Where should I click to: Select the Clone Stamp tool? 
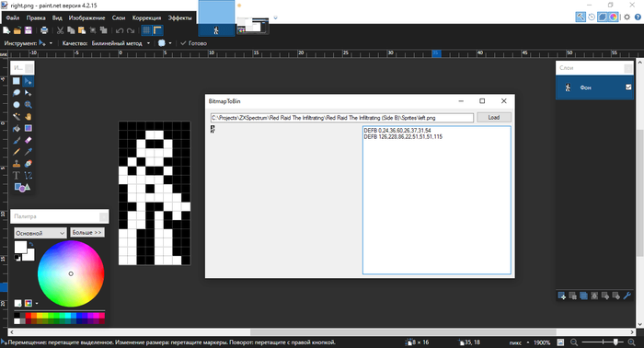tap(17, 164)
